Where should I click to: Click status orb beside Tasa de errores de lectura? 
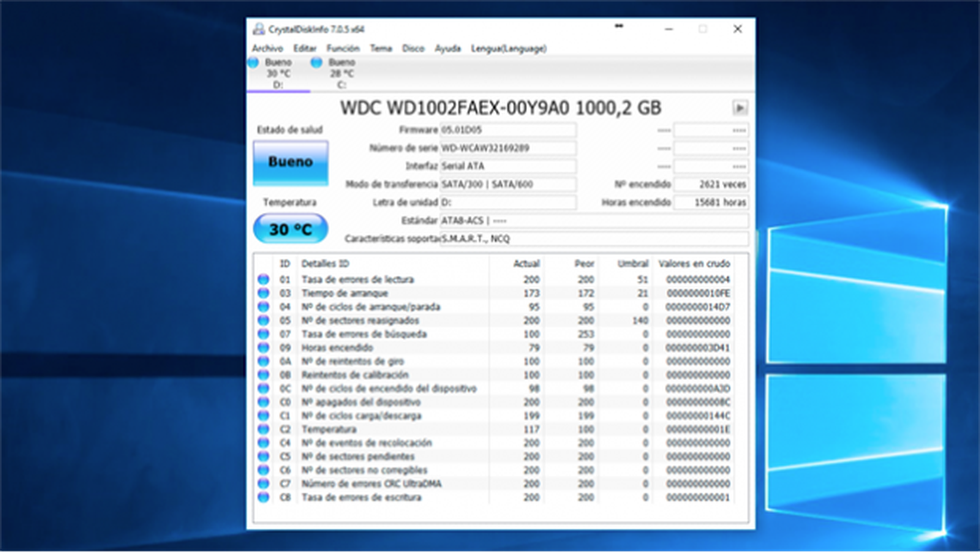263,280
